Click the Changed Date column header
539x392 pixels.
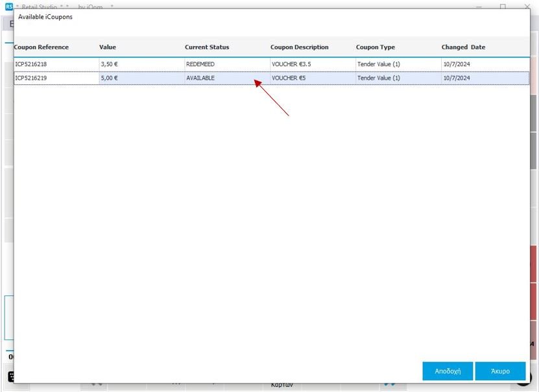coord(463,47)
